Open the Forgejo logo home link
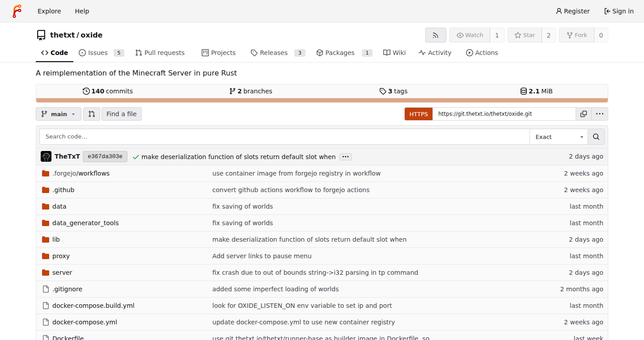 (x=17, y=11)
